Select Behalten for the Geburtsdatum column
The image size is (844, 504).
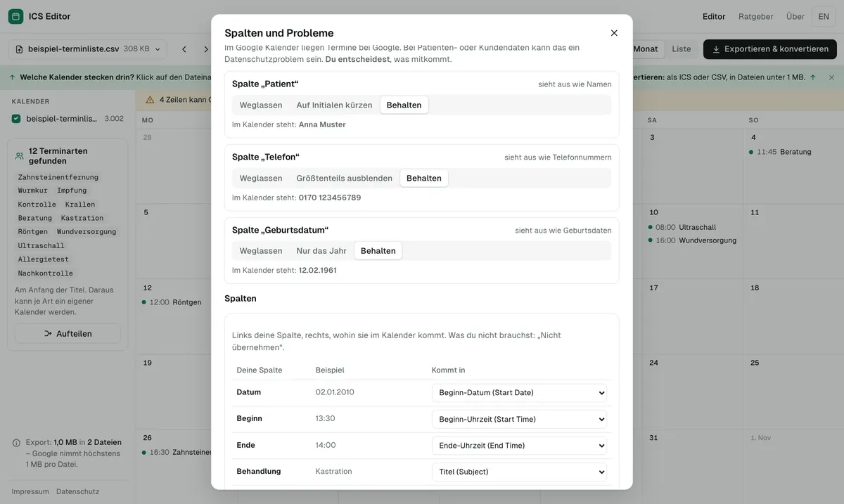click(x=378, y=251)
